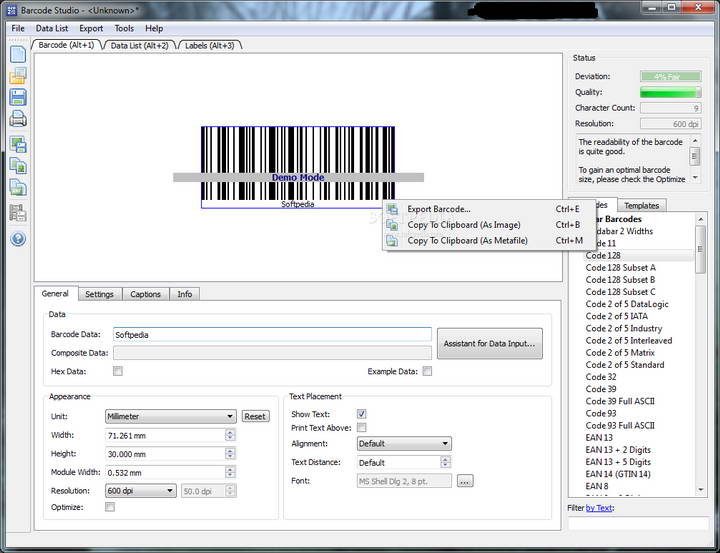This screenshot has height=553, width=720.
Task: Enable the Optimize checkbox
Action: click(110, 507)
